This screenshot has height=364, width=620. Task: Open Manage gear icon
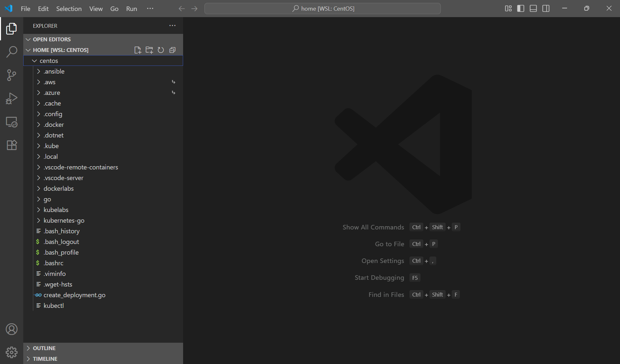(12, 352)
